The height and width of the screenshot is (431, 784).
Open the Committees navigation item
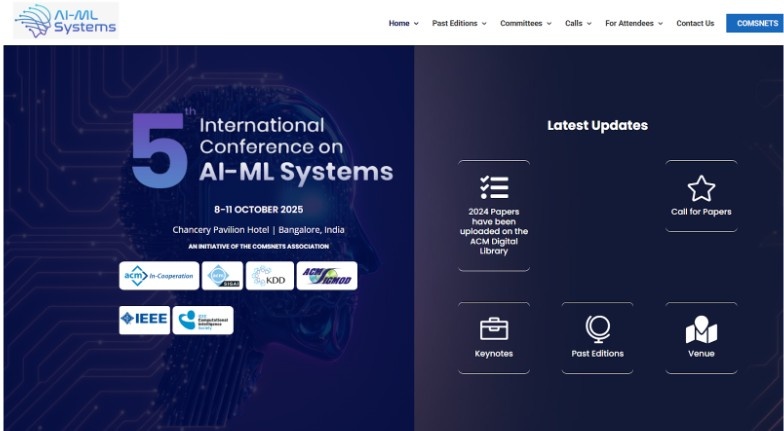pos(521,23)
